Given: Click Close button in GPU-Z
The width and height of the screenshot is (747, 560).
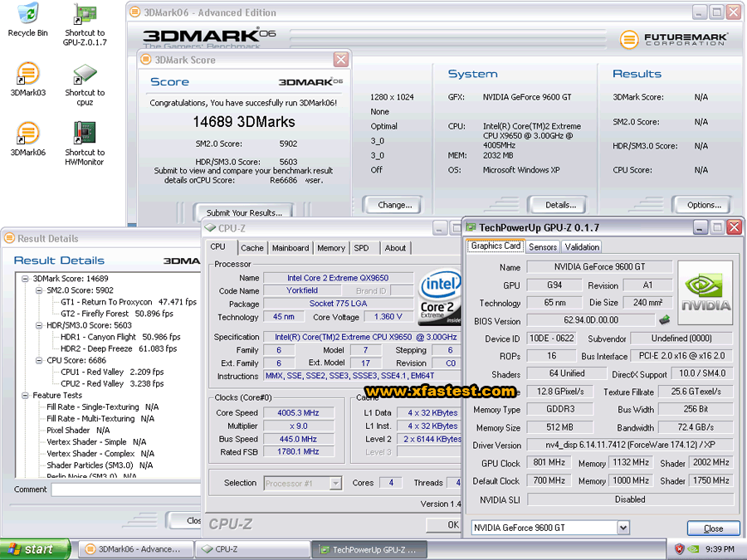Looking at the screenshot, I should 713,528.
